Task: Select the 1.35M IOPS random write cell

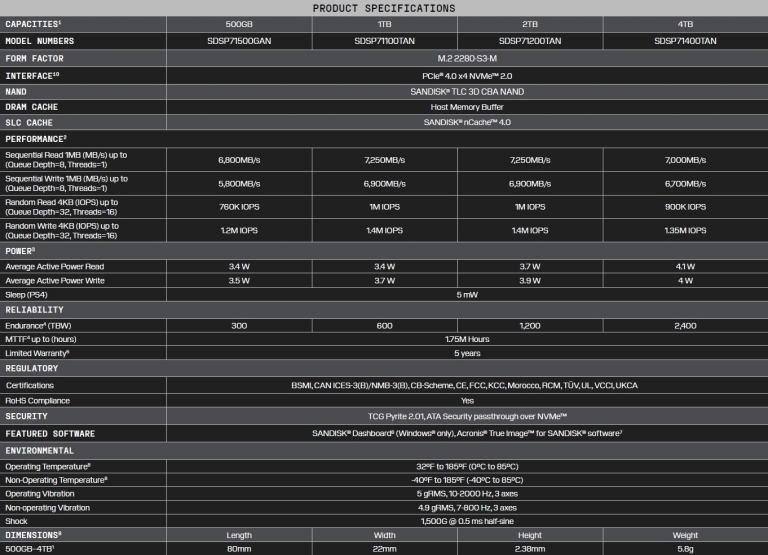Action: click(684, 230)
